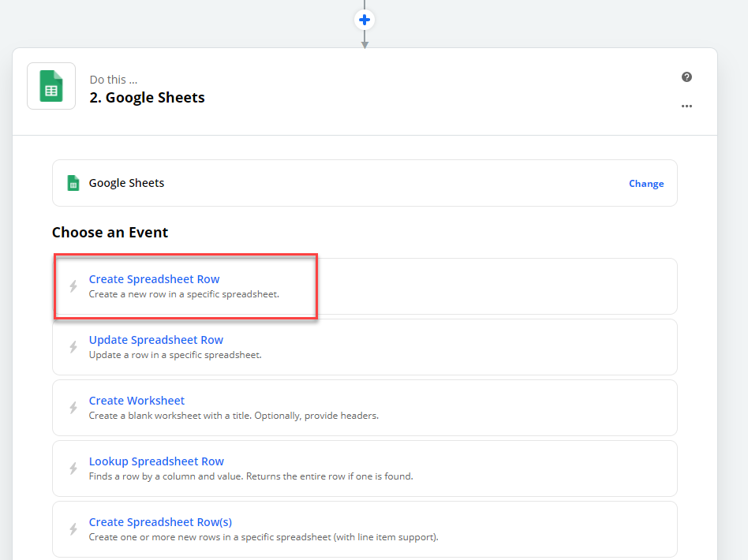The width and height of the screenshot is (748, 560).
Task: Click the small Google Sheets logo in the app selector
Action: pos(73,182)
